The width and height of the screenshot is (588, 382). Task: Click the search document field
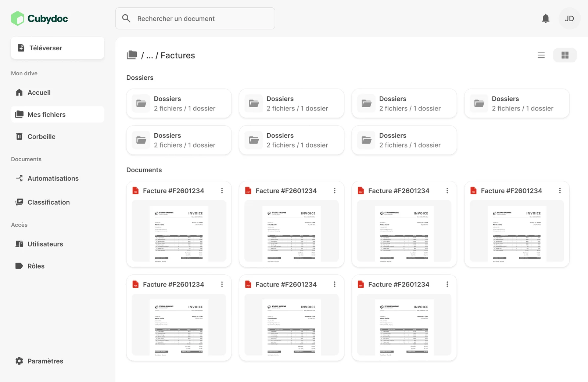pos(195,18)
